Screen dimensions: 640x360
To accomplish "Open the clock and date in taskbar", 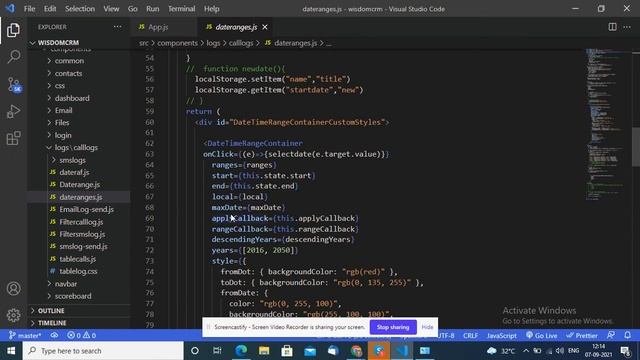I will [598, 351].
